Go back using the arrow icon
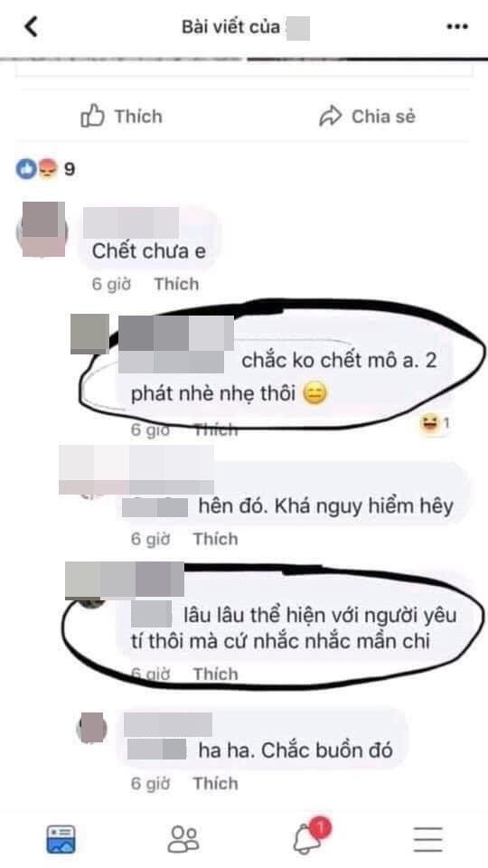Image resolution: width=488 pixels, height=868 pixels. pyautogui.click(x=32, y=26)
